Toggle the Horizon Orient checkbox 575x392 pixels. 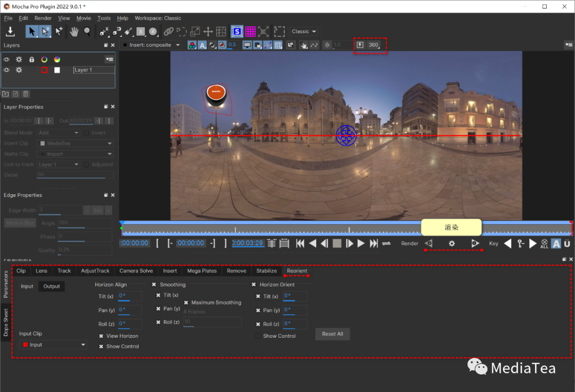pyautogui.click(x=254, y=285)
